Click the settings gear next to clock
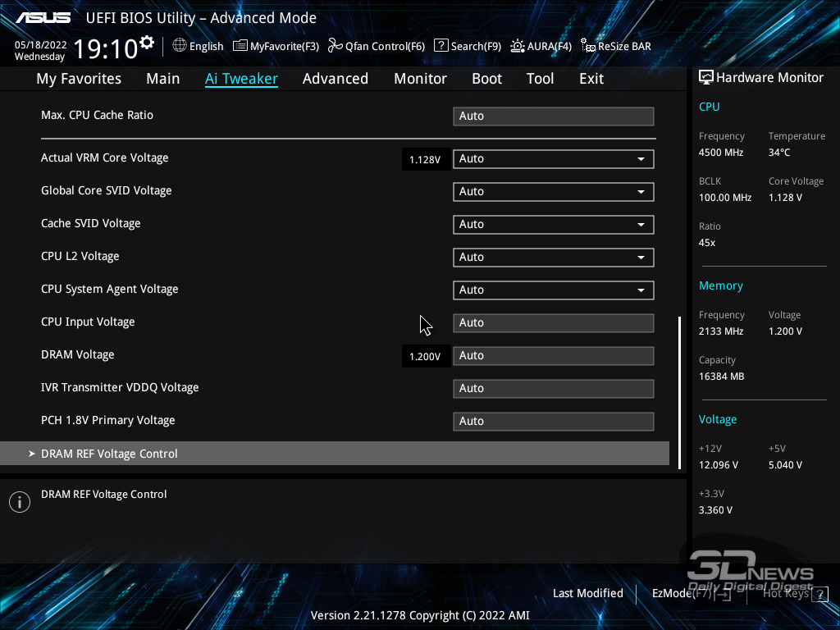 tap(147, 43)
